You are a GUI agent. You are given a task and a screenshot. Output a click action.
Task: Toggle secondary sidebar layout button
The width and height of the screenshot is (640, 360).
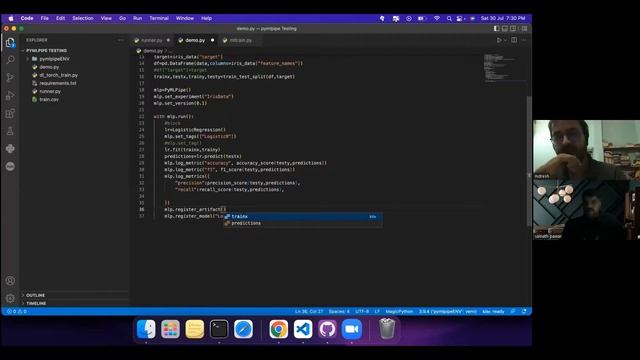pos(513,29)
